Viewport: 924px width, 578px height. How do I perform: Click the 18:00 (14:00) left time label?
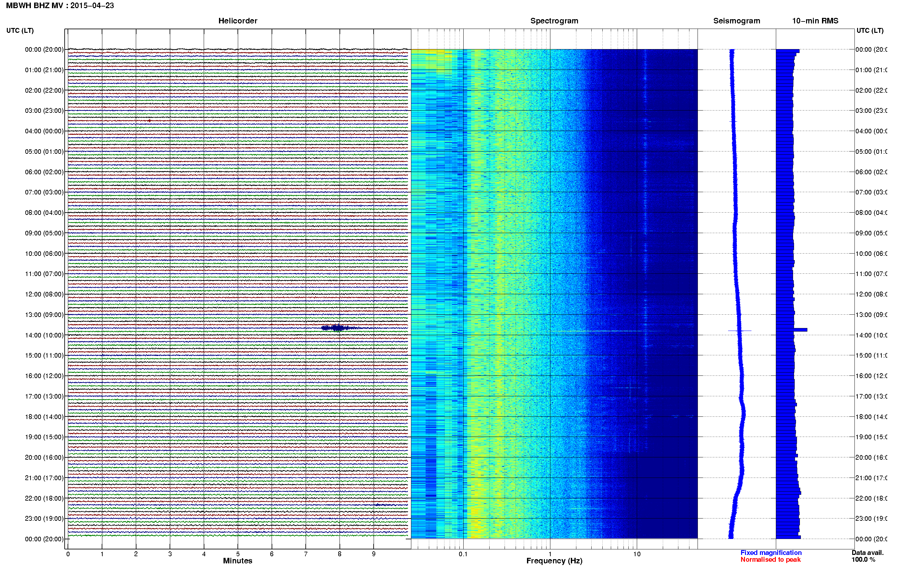[44, 417]
